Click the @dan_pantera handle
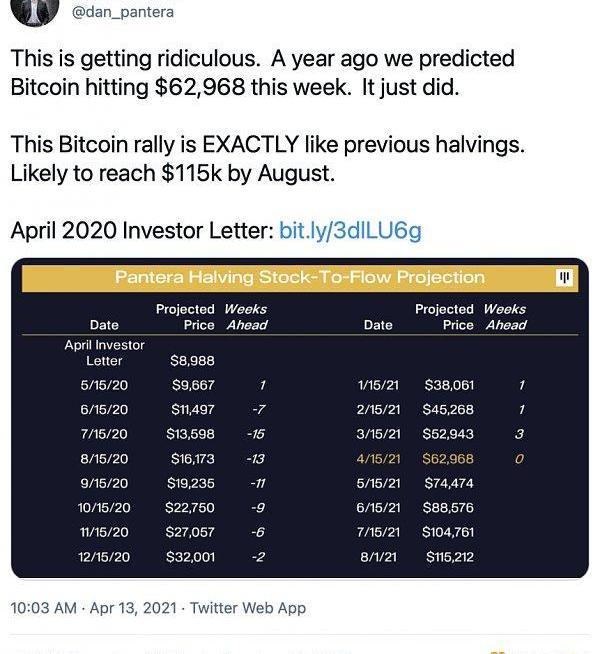The width and height of the screenshot is (600, 654). (x=123, y=12)
